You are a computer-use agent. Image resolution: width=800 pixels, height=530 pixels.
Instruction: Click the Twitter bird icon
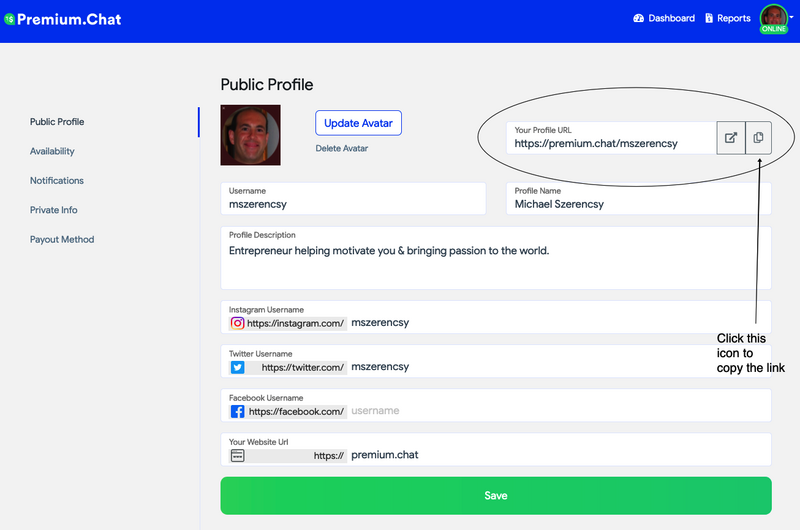237,367
